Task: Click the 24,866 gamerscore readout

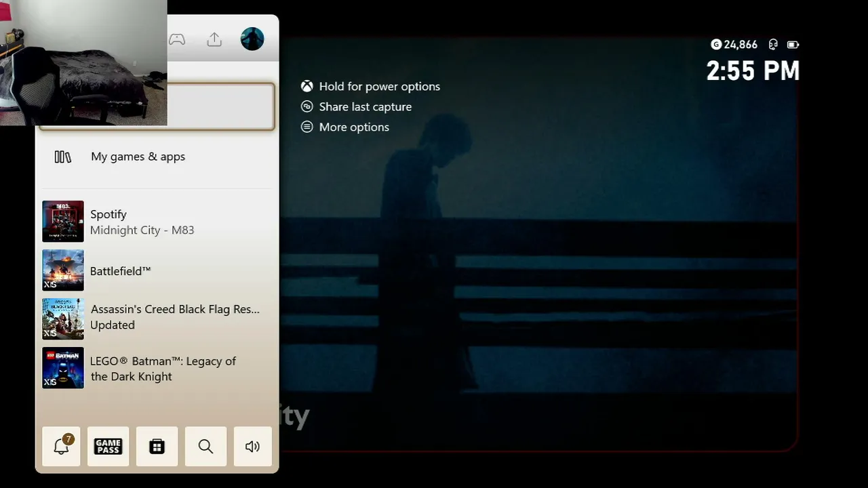Action: click(734, 45)
